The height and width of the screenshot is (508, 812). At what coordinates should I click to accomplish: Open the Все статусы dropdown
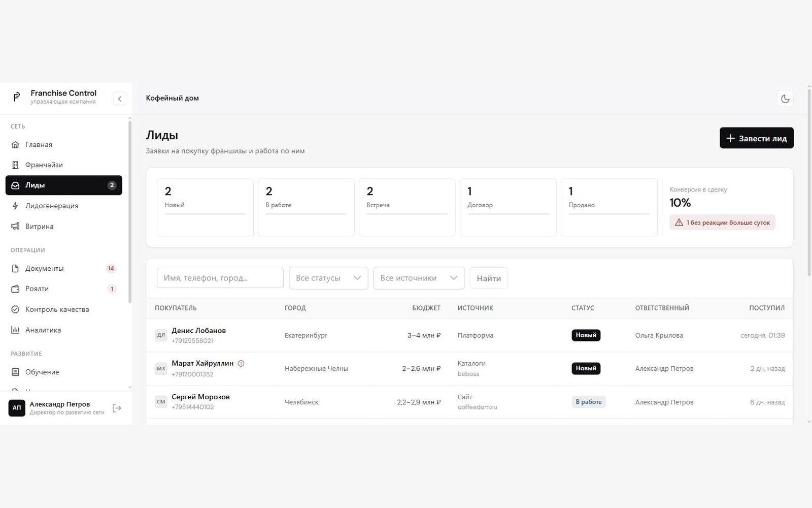coord(328,278)
